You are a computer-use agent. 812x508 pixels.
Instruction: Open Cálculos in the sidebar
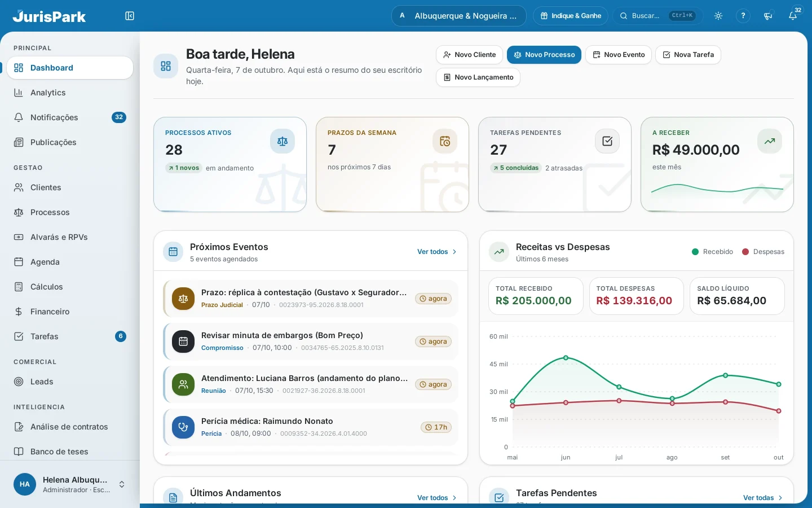(70, 287)
